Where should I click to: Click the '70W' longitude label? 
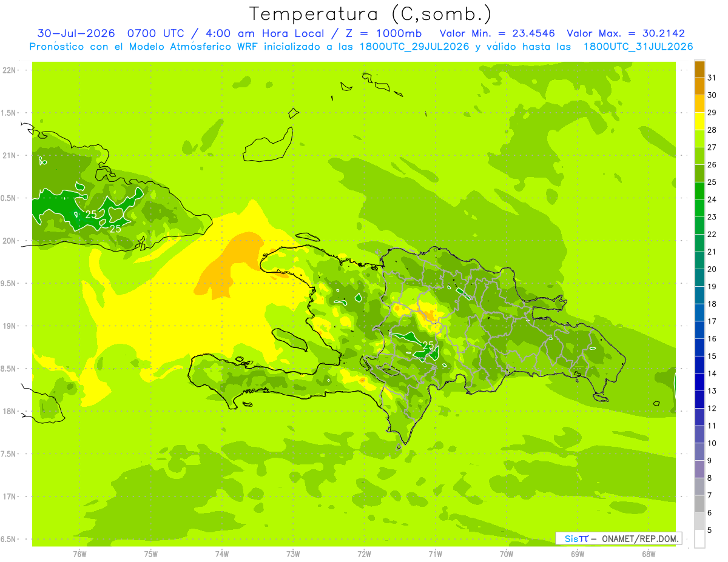pyautogui.click(x=507, y=554)
